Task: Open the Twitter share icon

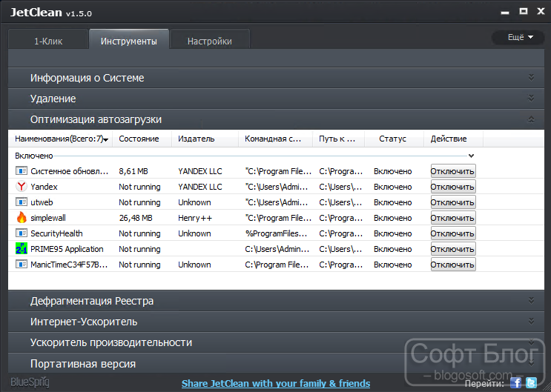Action: pyautogui.click(x=531, y=383)
